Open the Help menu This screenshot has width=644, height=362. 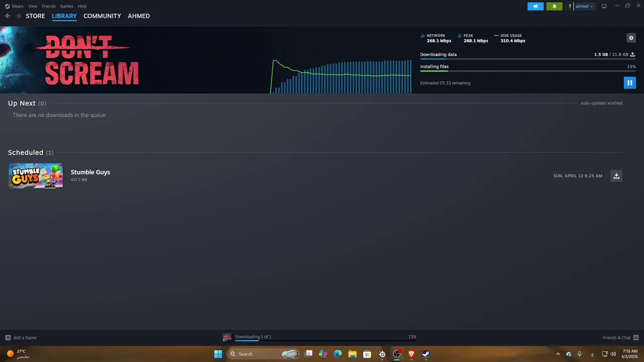click(x=82, y=7)
